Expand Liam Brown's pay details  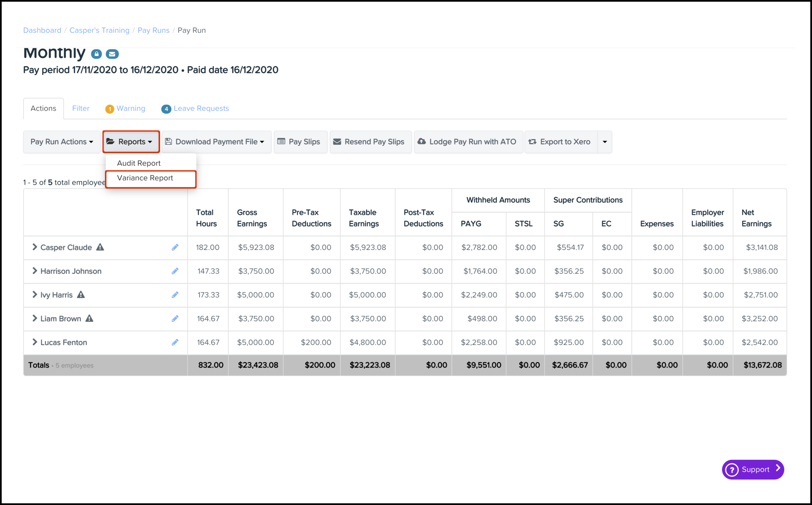click(35, 318)
